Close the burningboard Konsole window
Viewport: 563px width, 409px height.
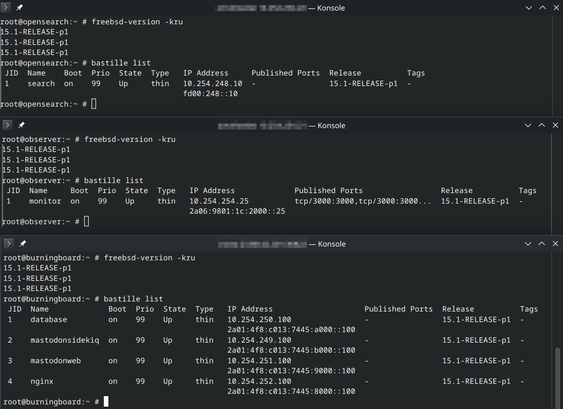[555, 243]
